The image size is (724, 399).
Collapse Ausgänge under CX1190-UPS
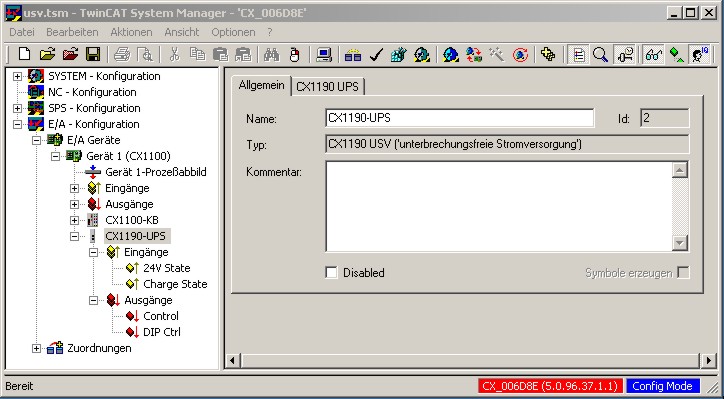(93, 301)
